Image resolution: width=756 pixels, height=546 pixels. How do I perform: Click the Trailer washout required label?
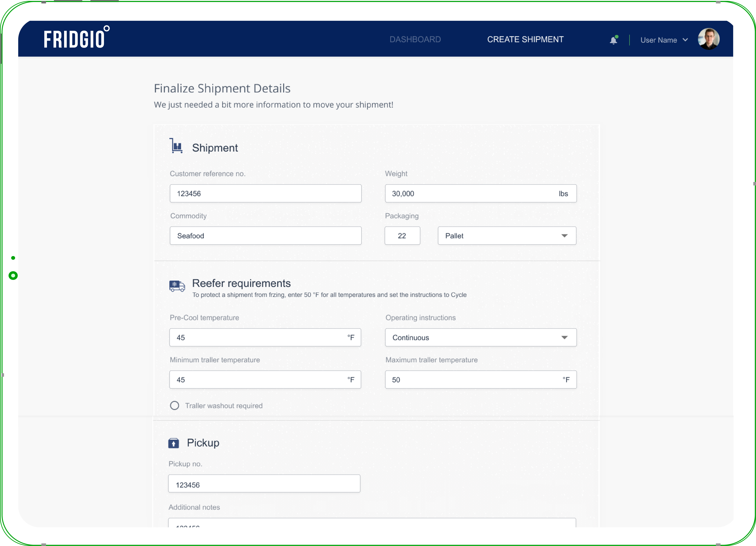click(x=224, y=406)
